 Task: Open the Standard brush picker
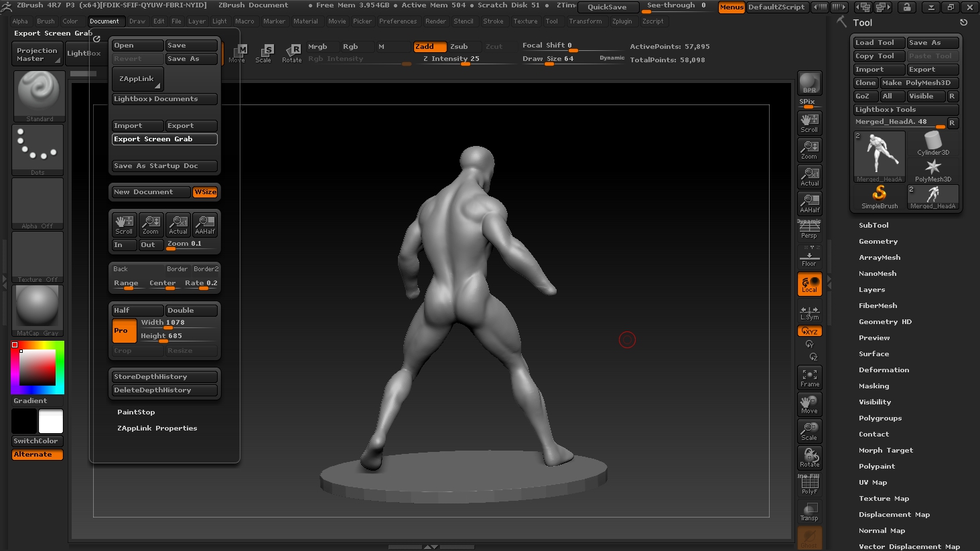pos(39,96)
